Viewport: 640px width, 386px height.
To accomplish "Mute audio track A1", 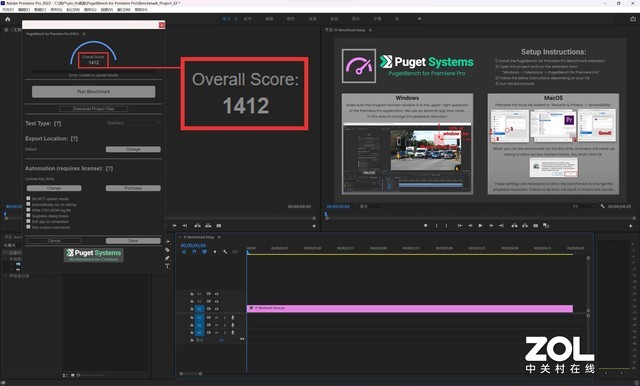I will pos(217,317).
